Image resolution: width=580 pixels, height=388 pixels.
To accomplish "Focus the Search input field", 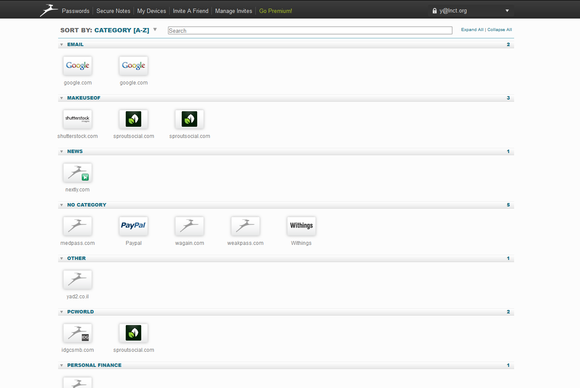I will pyautogui.click(x=310, y=30).
